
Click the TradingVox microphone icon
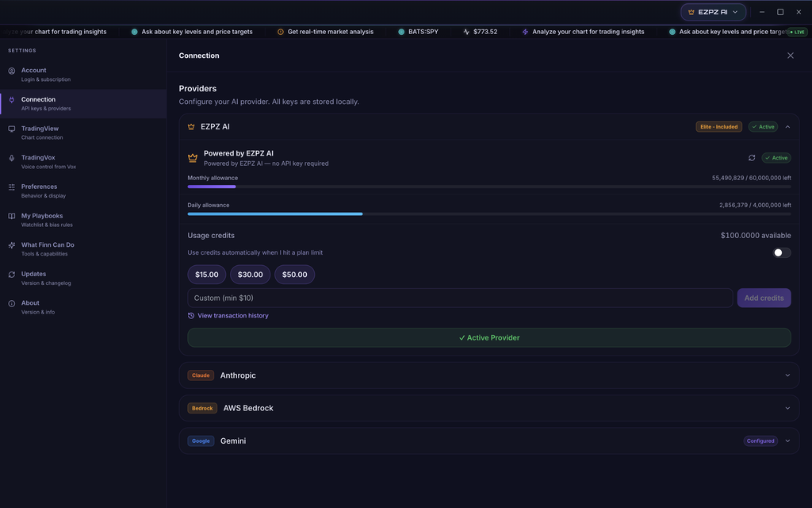pyautogui.click(x=11, y=158)
